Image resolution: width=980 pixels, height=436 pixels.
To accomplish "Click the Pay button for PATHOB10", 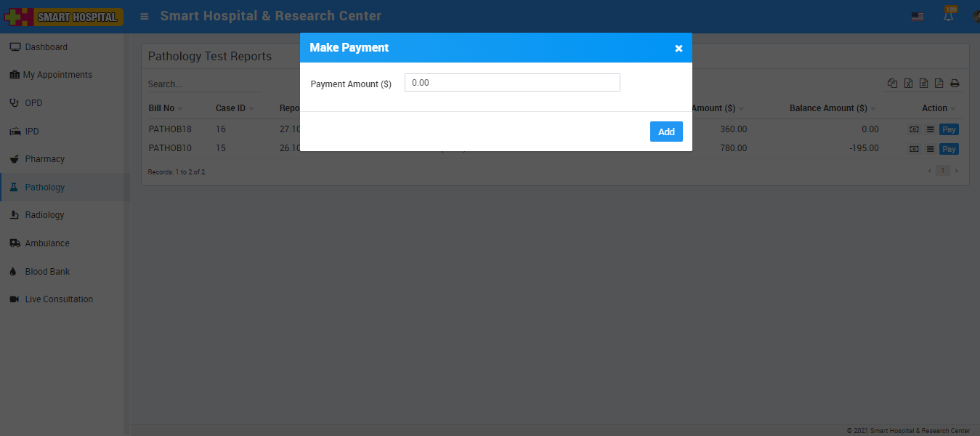I will point(949,149).
